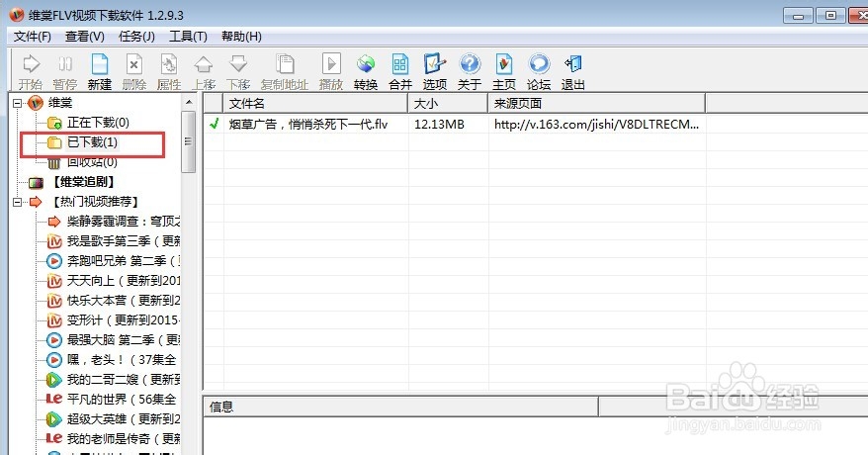This screenshot has height=455, width=868.
Task: Sort by the 大小 column header
Action: pyautogui.click(x=448, y=104)
